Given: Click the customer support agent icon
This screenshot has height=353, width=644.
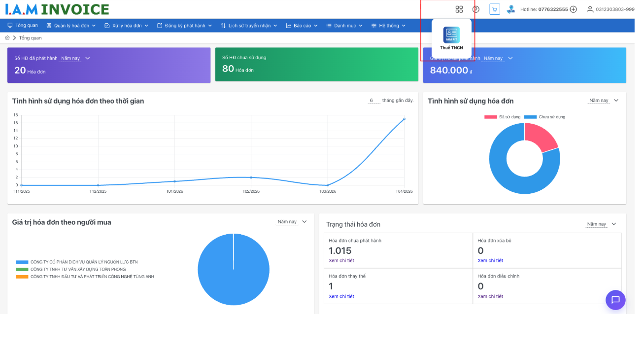Looking at the screenshot, I should pos(511,9).
